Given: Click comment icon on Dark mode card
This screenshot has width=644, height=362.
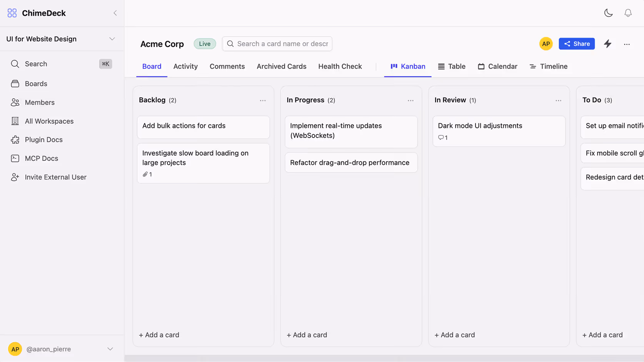Looking at the screenshot, I should [x=441, y=138].
